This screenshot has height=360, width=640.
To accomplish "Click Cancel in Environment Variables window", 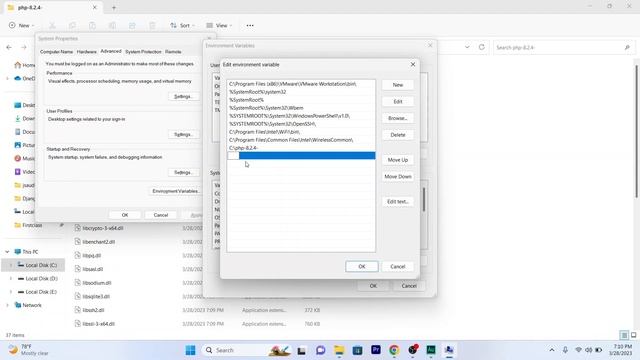I will click(x=409, y=286).
